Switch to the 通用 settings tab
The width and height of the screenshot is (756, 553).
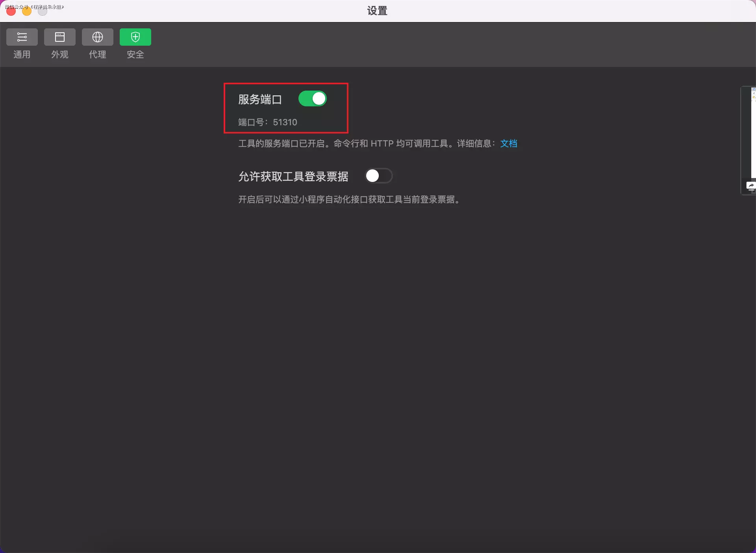pos(22,43)
